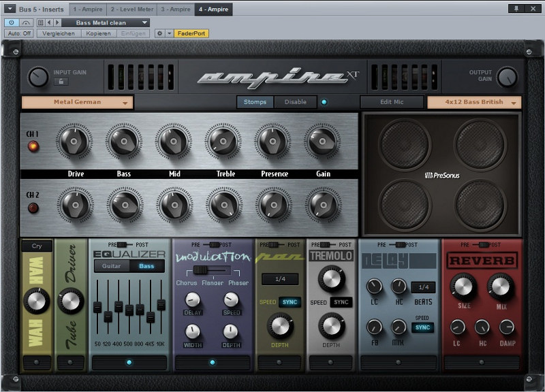Load the next preset arrow
The width and height of the screenshot is (545, 392).
[57, 22]
